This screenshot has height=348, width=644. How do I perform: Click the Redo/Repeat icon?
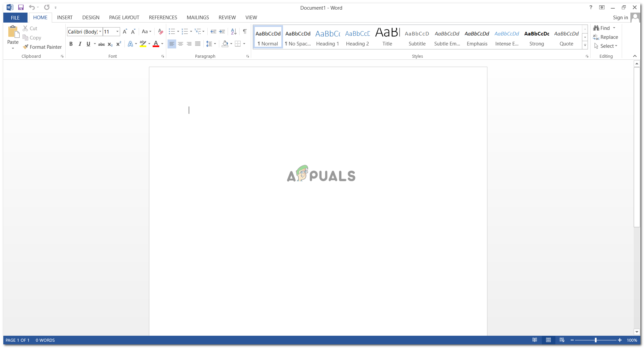tap(47, 7)
